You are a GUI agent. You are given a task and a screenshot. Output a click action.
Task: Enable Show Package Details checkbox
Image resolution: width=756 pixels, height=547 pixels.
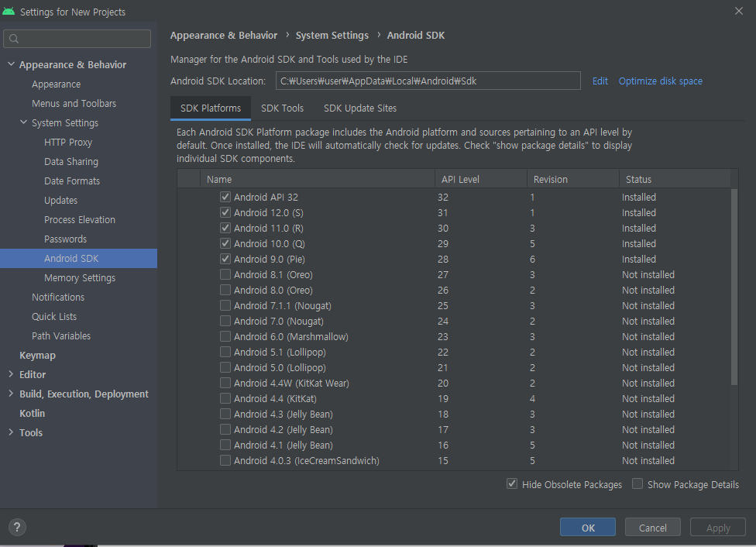coord(637,483)
